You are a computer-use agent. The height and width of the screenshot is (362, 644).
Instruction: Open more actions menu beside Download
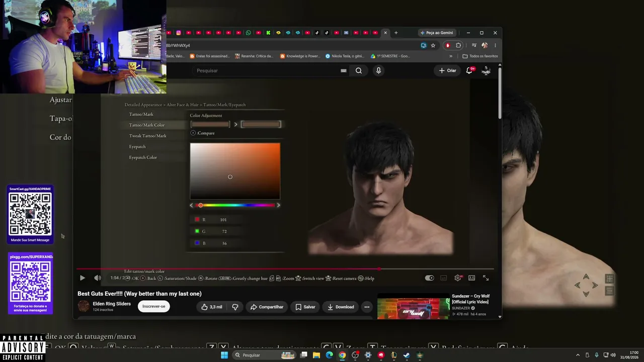pyautogui.click(x=367, y=307)
